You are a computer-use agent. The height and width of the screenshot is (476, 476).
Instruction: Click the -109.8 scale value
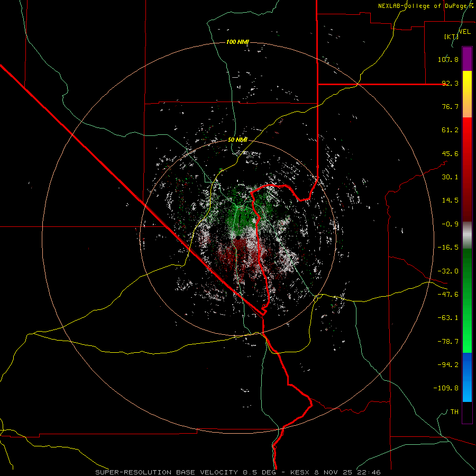point(446,388)
